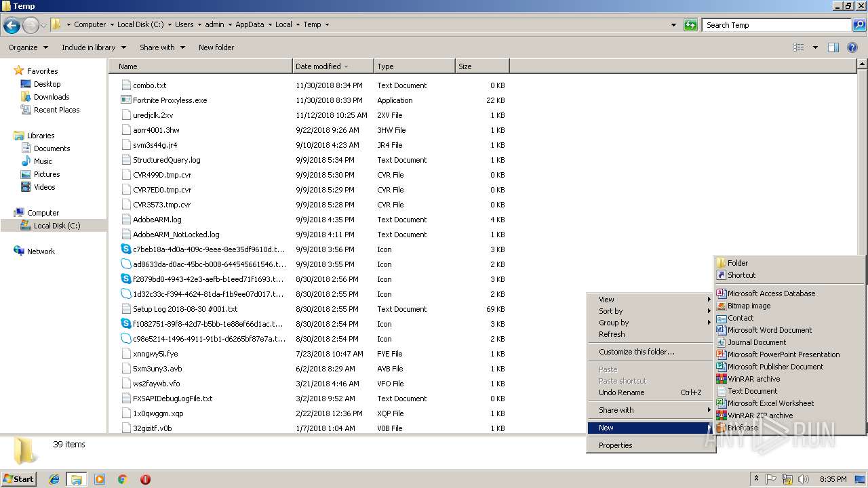The image size is (868, 488).
Task: Open the Sort by context menu entry
Action: (651, 311)
